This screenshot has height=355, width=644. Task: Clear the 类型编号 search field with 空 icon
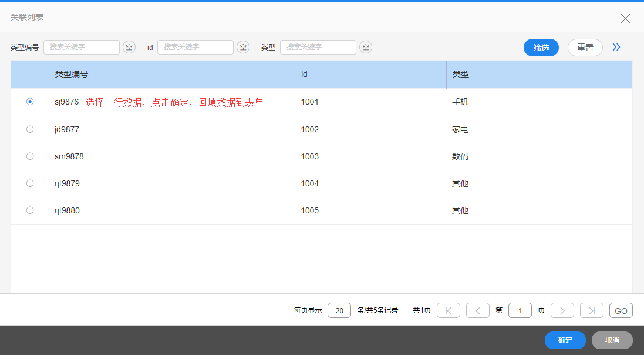click(x=129, y=47)
